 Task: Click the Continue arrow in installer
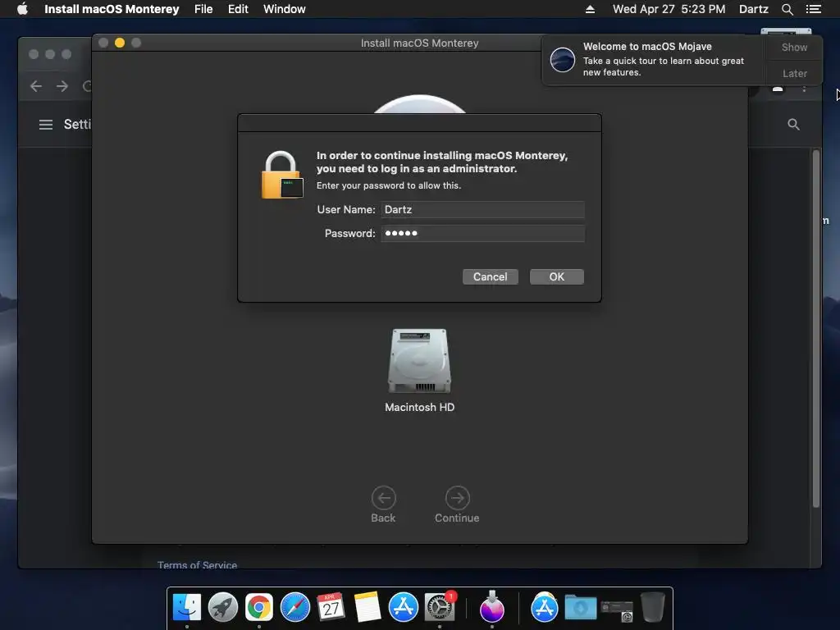pyautogui.click(x=457, y=498)
